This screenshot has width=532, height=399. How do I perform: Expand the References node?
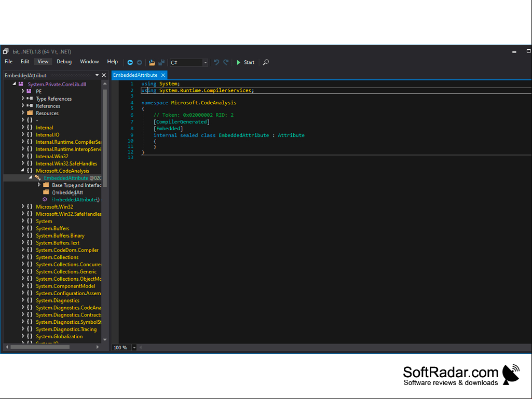(23, 105)
